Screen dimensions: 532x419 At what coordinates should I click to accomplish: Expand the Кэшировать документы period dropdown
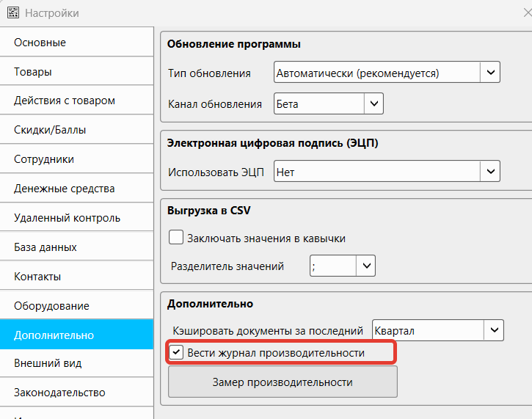tap(494, 331)
